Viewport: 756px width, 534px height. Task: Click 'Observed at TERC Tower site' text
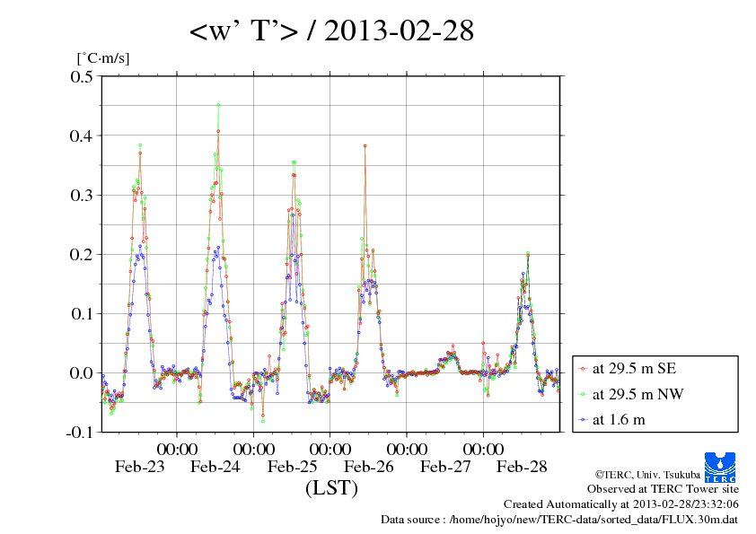663,489
